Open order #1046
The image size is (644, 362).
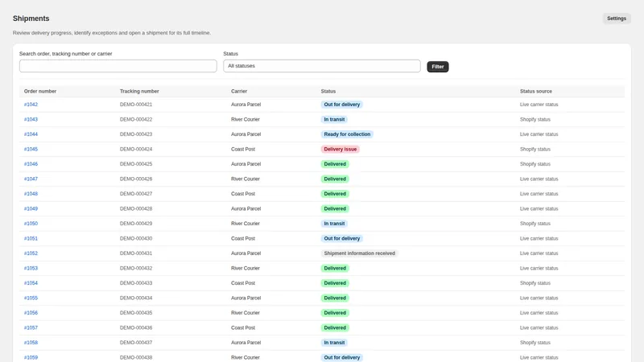click(x=31, y=164)
